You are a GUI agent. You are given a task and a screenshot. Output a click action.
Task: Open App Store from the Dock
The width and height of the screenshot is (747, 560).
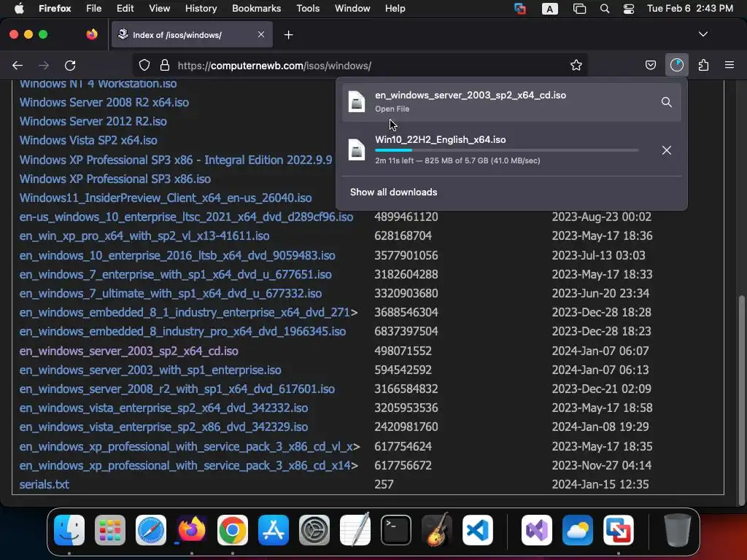tap(274, 530)
